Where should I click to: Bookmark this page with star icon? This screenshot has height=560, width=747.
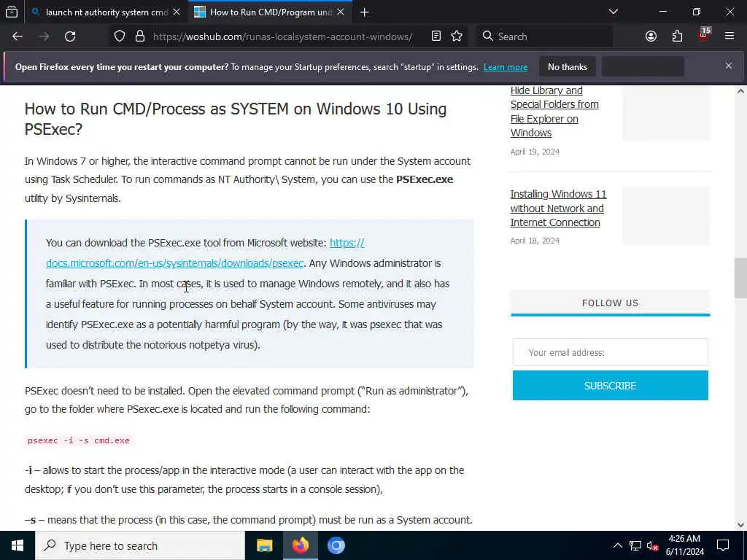pos(457,36)
